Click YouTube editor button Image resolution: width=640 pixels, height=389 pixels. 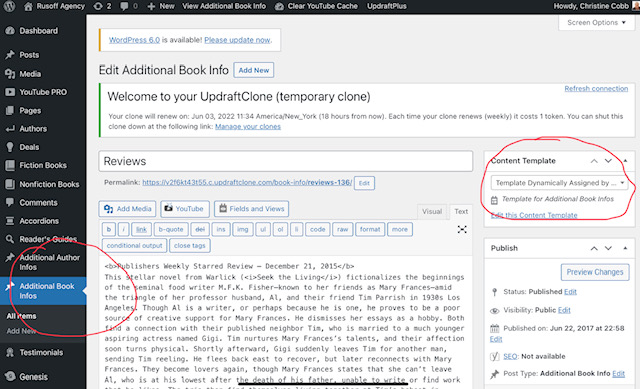click(184, 209)
